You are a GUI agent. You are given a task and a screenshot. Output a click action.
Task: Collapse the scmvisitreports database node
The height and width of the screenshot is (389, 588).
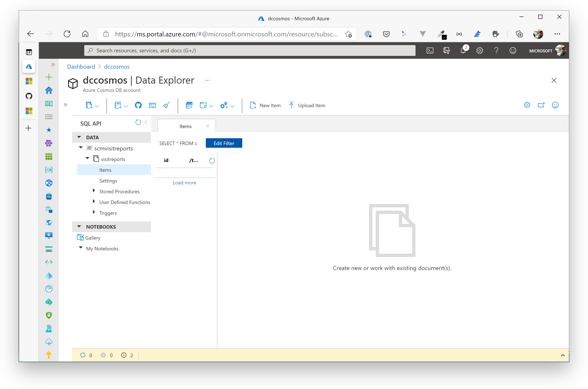point(80,147)
